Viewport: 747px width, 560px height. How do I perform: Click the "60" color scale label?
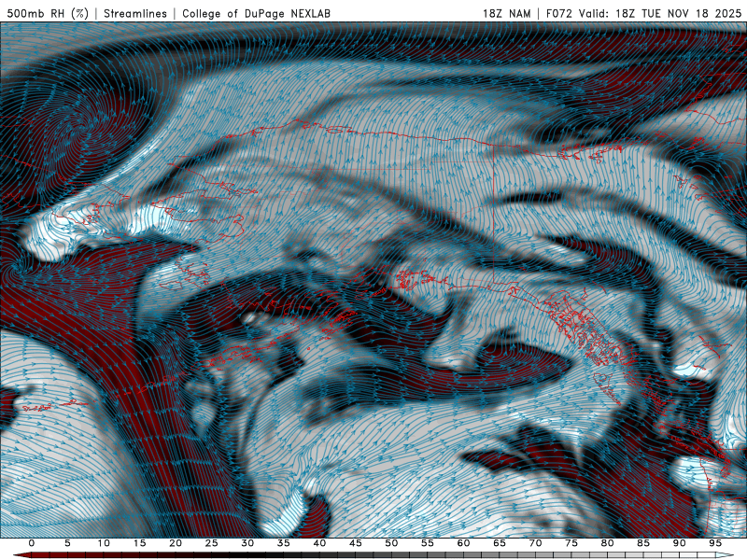(x=463, y=543)
